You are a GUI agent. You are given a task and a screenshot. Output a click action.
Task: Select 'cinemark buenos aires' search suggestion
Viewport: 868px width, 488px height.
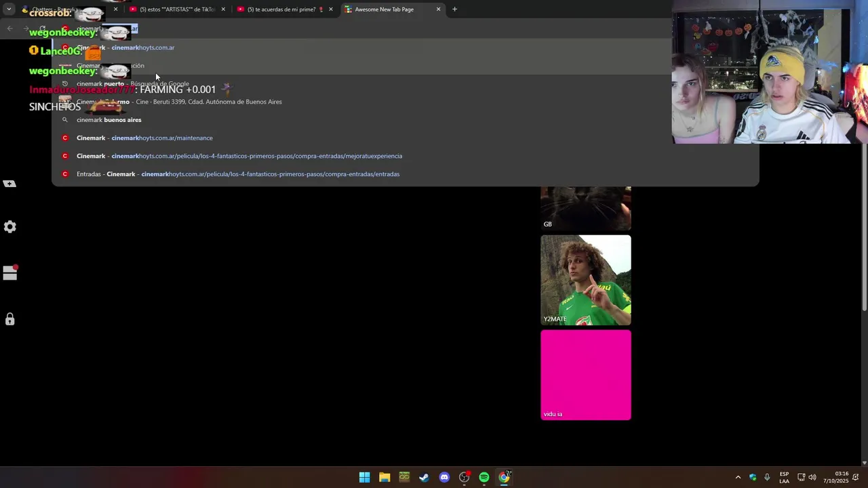point(406,120)
